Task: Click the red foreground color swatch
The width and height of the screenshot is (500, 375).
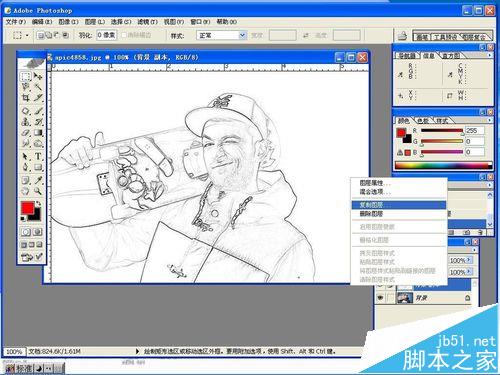Action: pos(27,208)
